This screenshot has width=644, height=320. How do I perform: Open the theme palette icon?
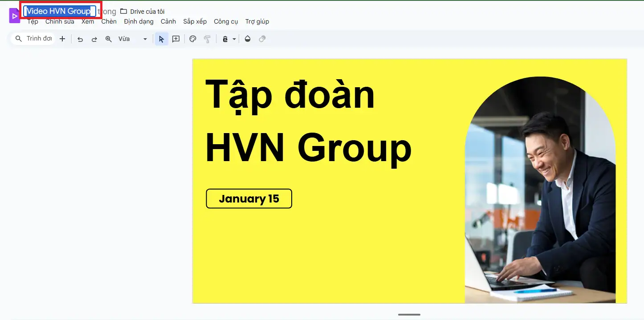click(x=193, y=39)
